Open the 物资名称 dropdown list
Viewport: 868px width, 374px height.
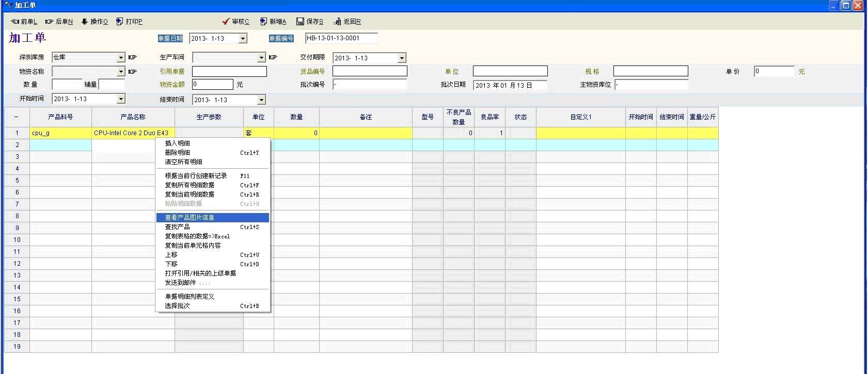121,72
